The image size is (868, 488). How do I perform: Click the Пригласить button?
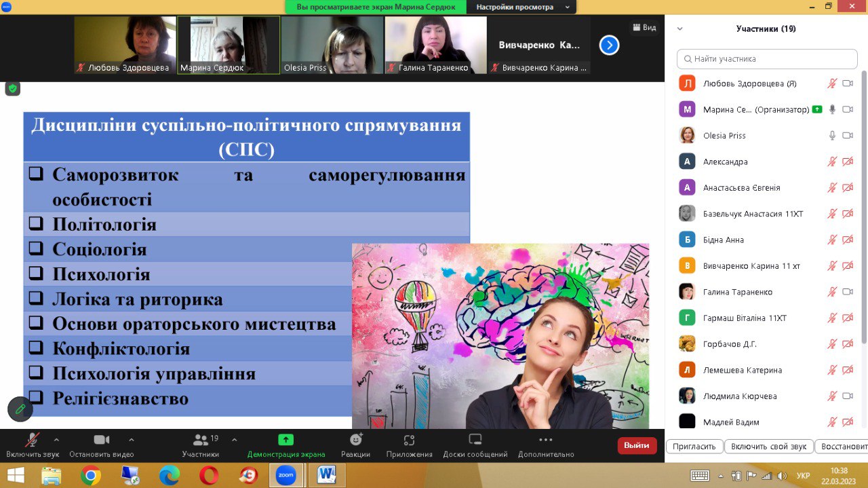[695, 446]
